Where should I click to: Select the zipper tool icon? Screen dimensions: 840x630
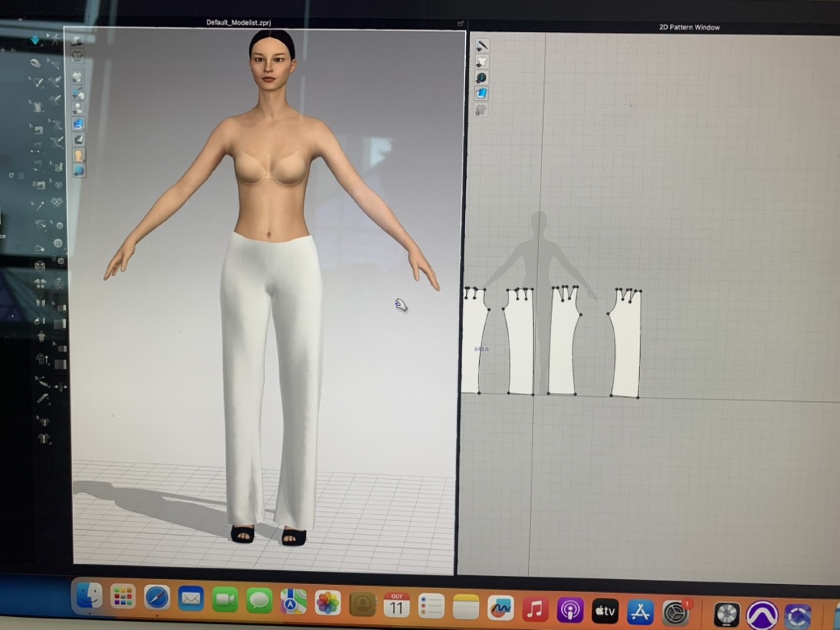[x=59, y=282]
